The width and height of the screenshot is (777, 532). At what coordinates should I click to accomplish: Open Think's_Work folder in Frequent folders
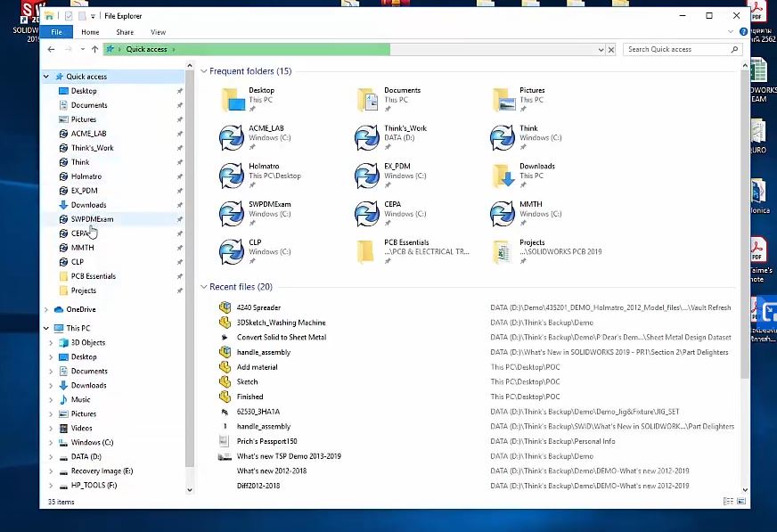point(391,137)
